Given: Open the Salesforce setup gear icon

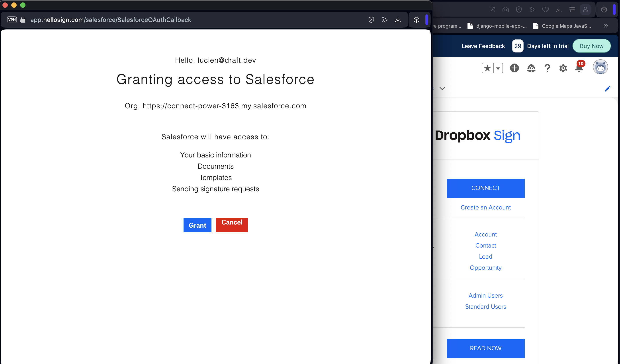Looking at the screenshot, I should pos(563,68).
